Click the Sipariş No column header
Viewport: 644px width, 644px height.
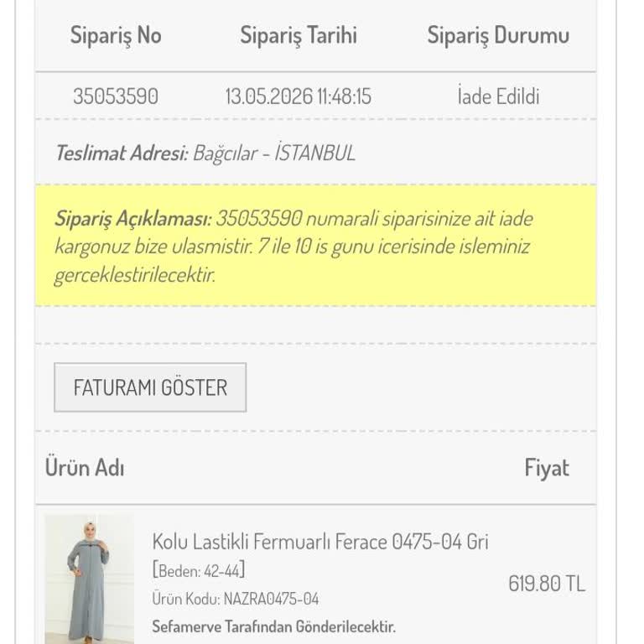[x=116, y=35]
